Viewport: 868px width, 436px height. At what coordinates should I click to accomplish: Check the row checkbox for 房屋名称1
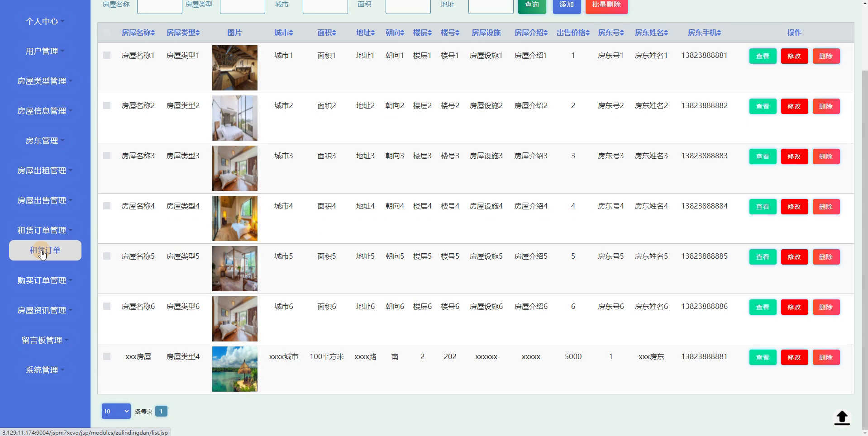pyautogui.click(x=107, y=55)
